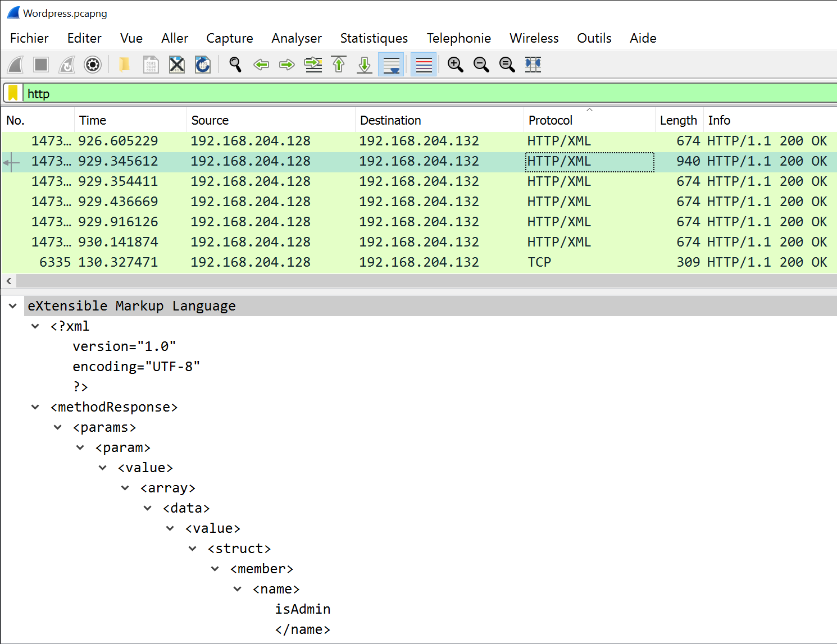Viewport: 837px width, 644px height.
Task: Reload this capture file icon
Action: (202, 65)
